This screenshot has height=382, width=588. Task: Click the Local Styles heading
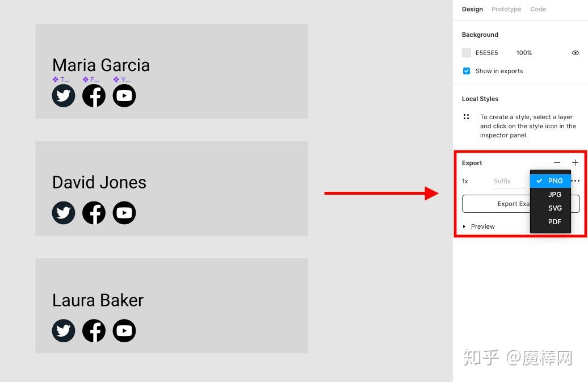click(480, 99)
